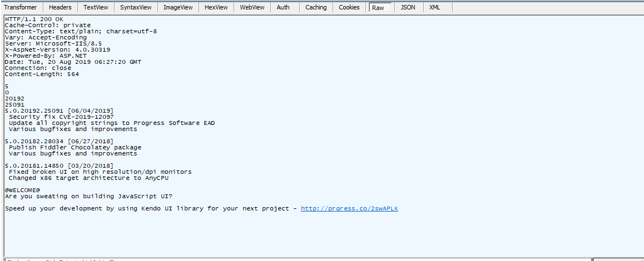Click the @WELCOME@ marker line
The width and height of the screenshot is (644, 261).
tap(23, 190)
